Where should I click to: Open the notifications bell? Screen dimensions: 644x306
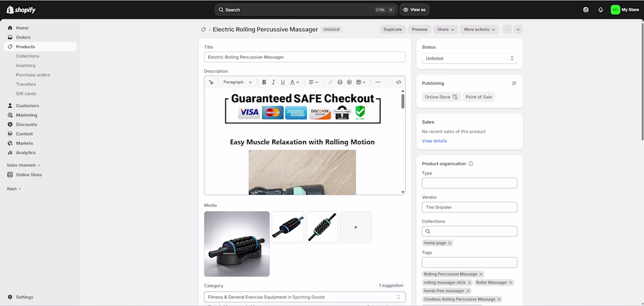click(x=601, y=10)
